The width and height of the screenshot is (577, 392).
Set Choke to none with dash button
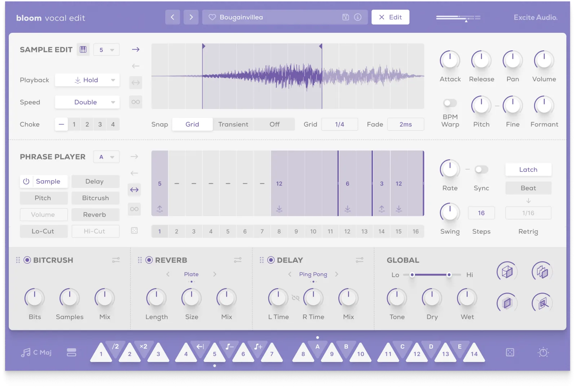[61, 124]
